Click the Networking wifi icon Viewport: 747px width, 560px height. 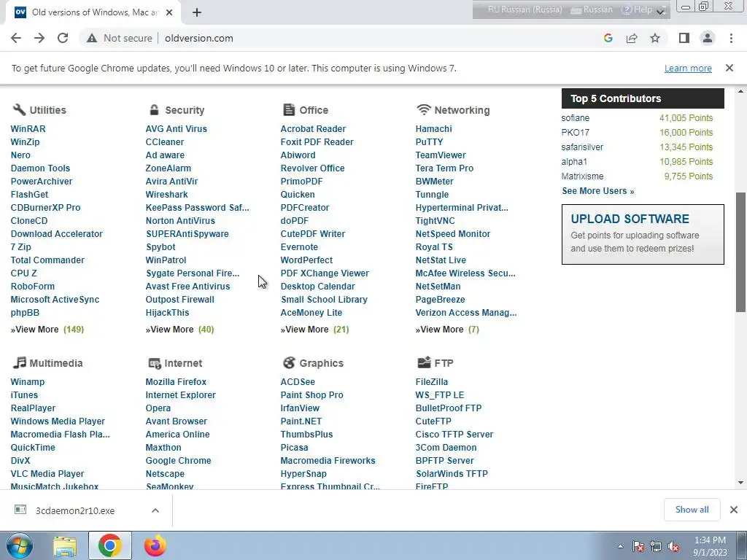pos(424,109)
